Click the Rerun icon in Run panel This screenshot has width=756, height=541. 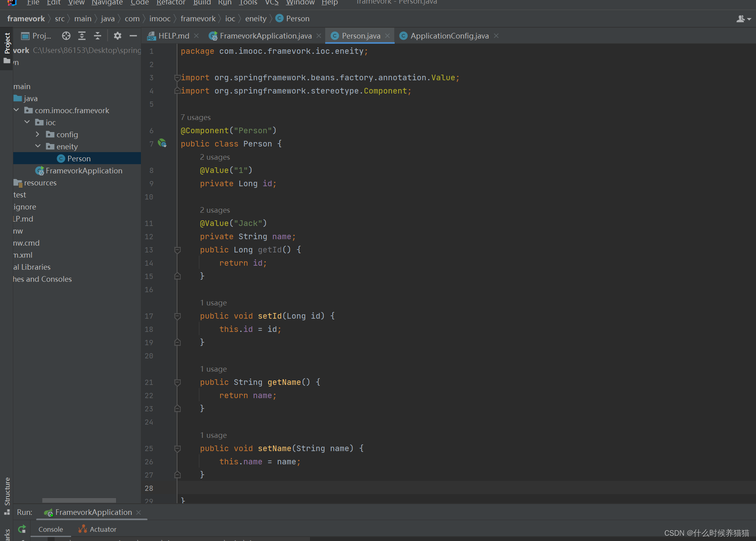(x=22, y=529)
